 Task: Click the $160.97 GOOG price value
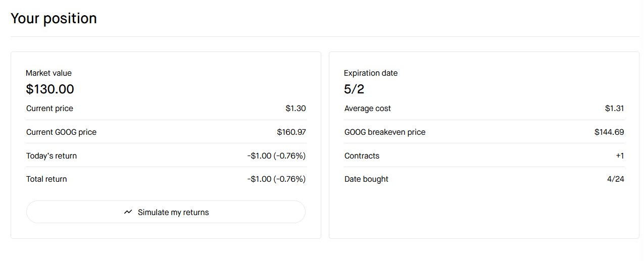[x=291, y=132]
